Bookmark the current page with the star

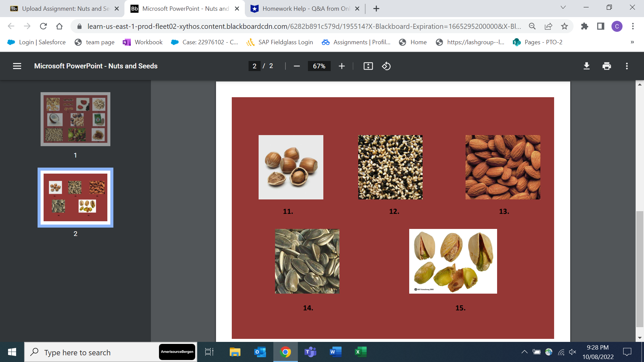tap(565, 26)
